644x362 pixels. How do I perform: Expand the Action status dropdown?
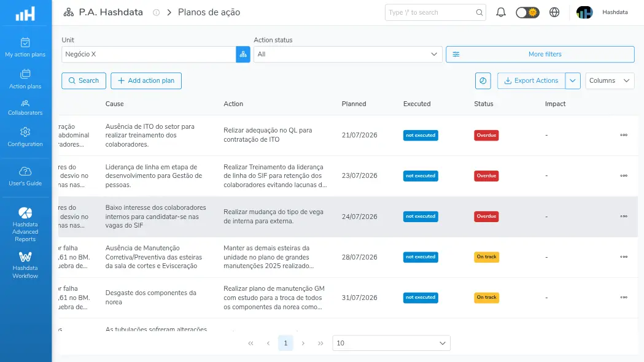point(348,54)
